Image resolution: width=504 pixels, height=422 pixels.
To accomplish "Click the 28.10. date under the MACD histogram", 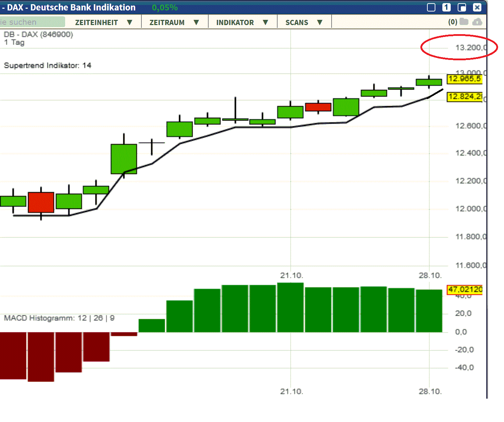I will tap(430, 392).
